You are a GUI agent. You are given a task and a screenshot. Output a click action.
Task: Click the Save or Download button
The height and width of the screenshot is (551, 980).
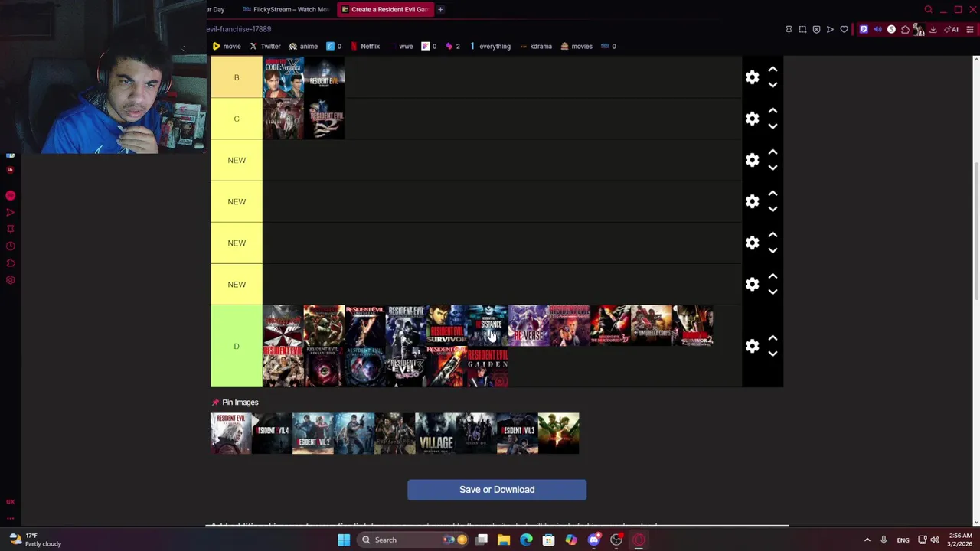coord(497,490)
